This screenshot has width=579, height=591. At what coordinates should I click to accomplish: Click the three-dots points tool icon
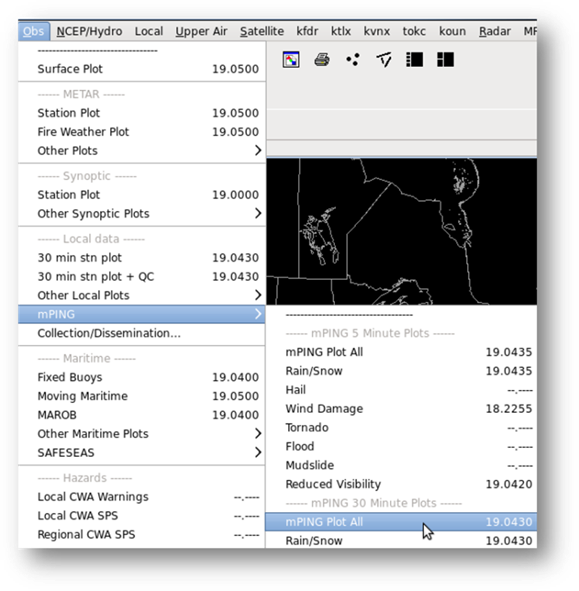pos(353,60)
